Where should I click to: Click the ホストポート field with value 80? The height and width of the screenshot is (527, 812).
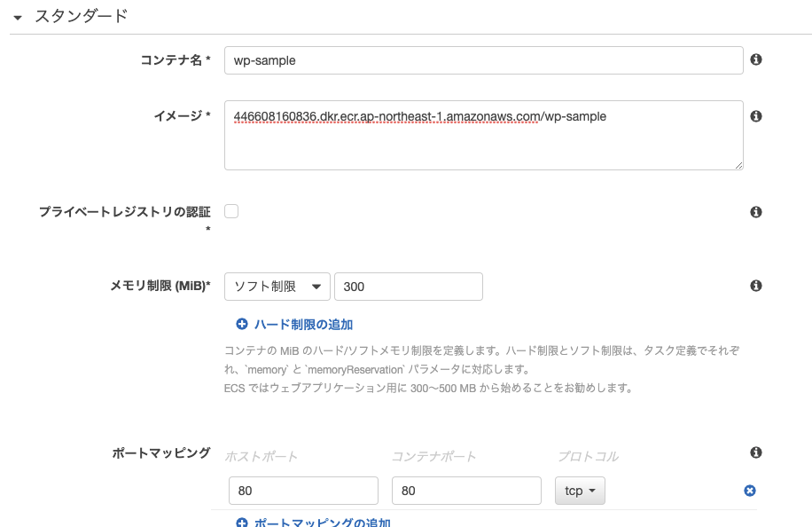click(303, 491)
